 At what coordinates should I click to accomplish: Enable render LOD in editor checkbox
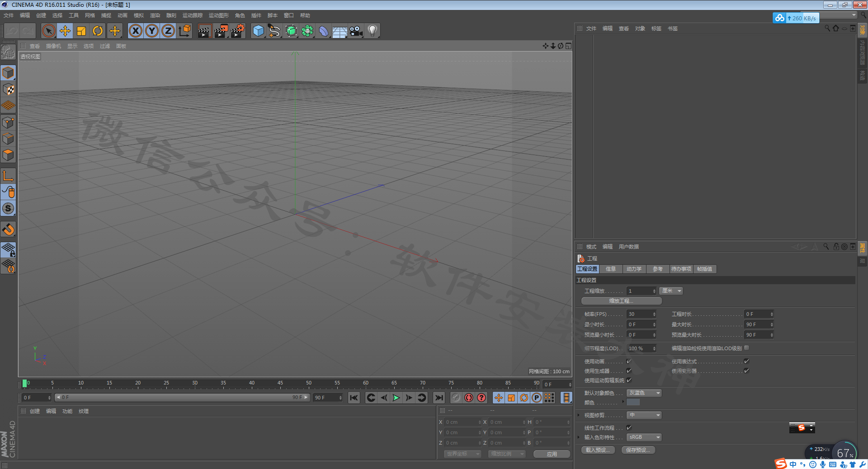[746, 348]
